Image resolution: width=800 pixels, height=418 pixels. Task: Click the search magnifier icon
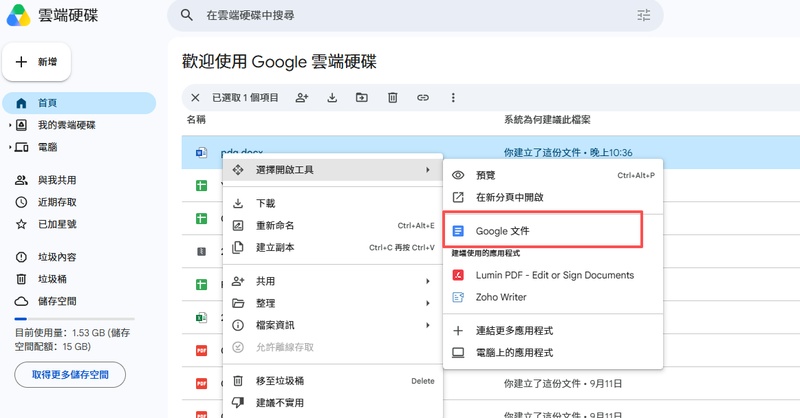(187, 15)
